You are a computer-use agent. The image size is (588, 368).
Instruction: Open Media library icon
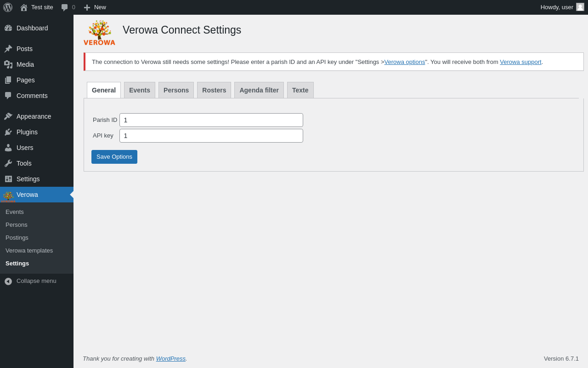click(8, 64)
